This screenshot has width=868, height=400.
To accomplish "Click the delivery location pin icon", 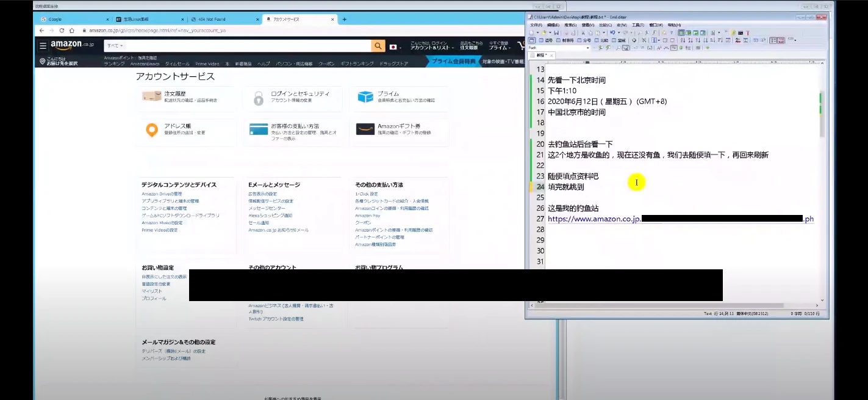I will 42,62.
